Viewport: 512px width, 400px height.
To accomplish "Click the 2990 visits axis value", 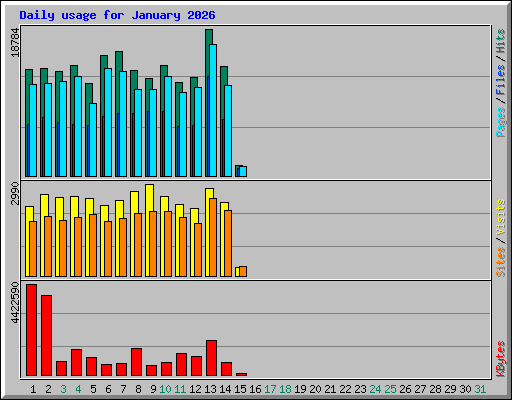I will [x=15, y=193].
